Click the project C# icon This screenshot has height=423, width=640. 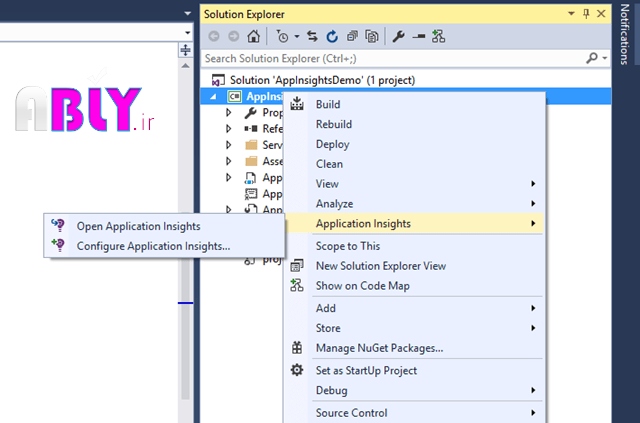tap(235, 96)
